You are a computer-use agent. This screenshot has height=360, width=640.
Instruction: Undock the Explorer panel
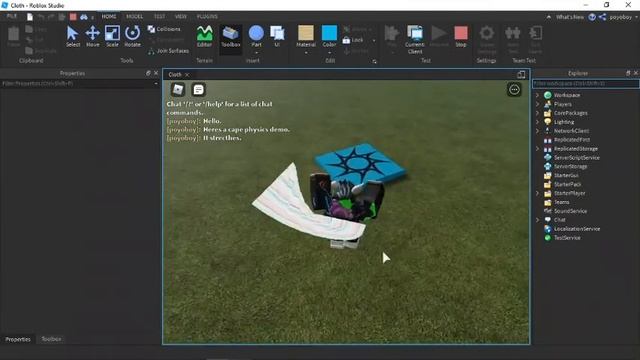(x=628, y=73)
